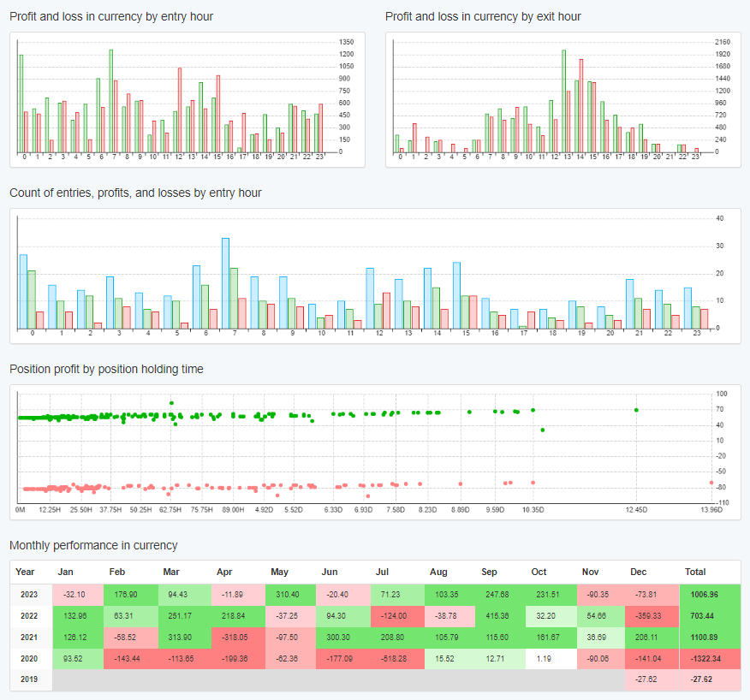Image resolution: width=750 pixels, height=700 pixels.
Task: Select the 2023 May cell showing 310.40
Action: (x=288, y=594)
